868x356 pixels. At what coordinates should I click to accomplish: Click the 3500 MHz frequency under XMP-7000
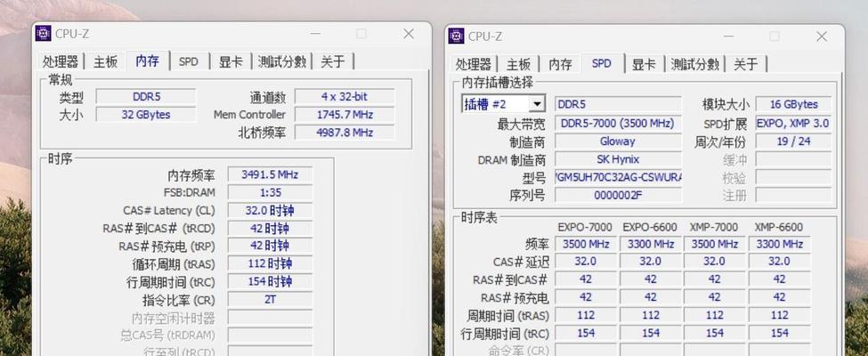[x=715, y=244]
